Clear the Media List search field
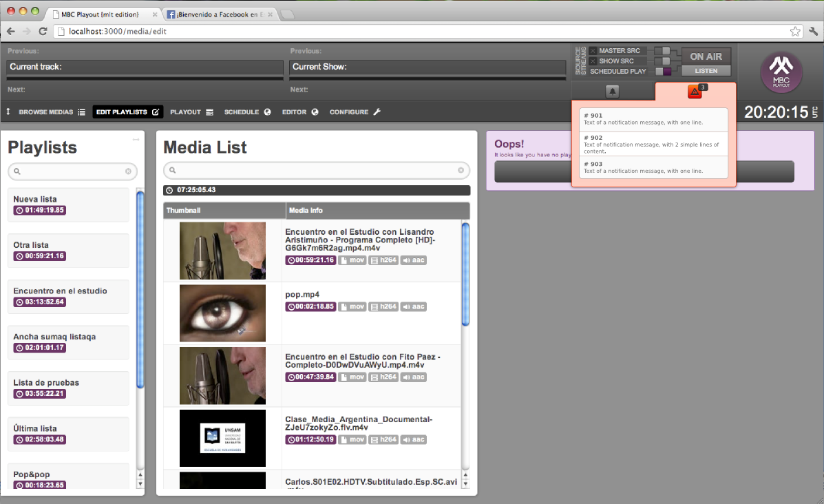 coord(461,170)
